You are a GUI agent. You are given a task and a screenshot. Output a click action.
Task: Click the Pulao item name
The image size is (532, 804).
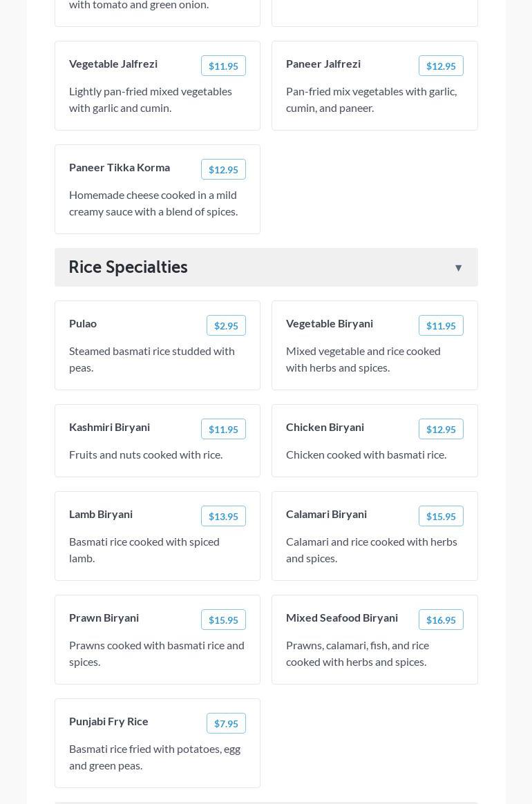(83, 323)
